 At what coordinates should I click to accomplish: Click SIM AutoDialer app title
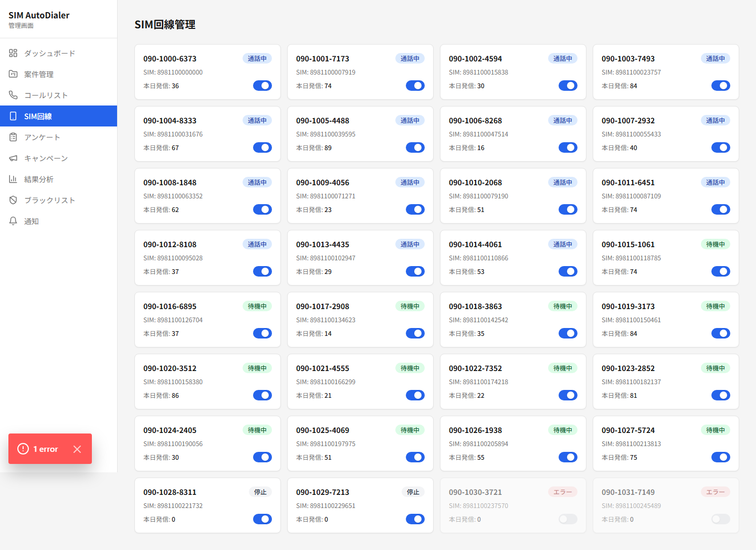(x=39, y=15)
